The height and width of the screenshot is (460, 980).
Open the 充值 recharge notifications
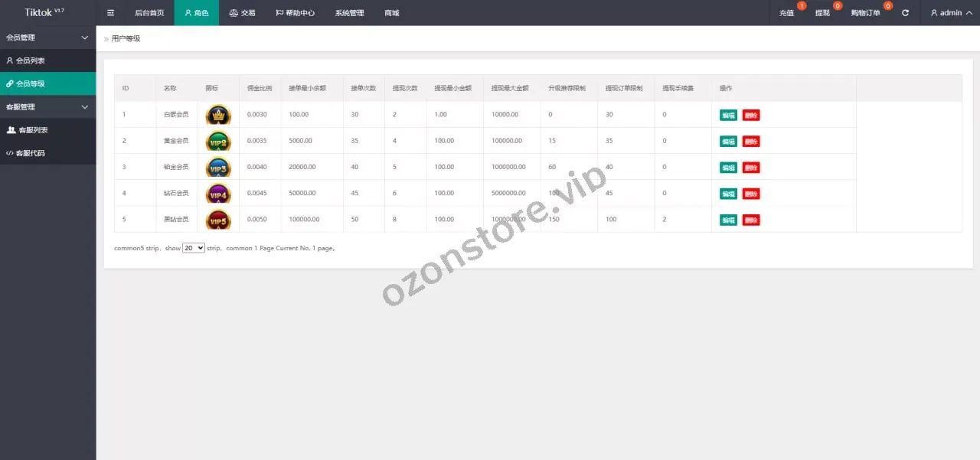(787, 13)
